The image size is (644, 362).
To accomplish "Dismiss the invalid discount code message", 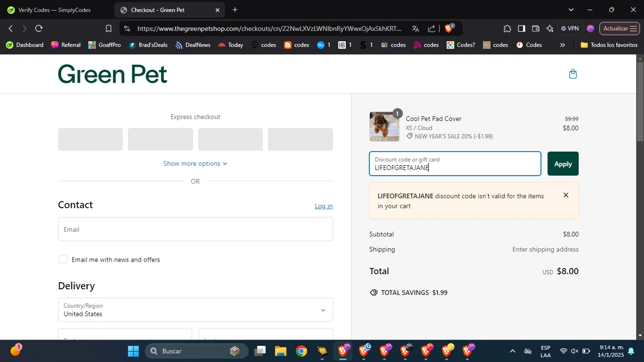I will click(566, 195).
